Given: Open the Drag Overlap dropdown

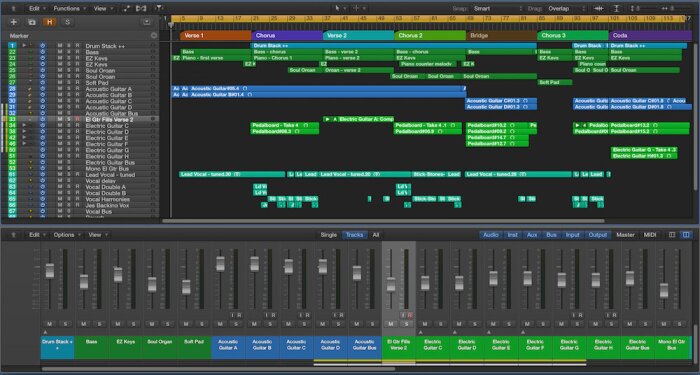Looking at the screenshot, I should click(566, 8).
